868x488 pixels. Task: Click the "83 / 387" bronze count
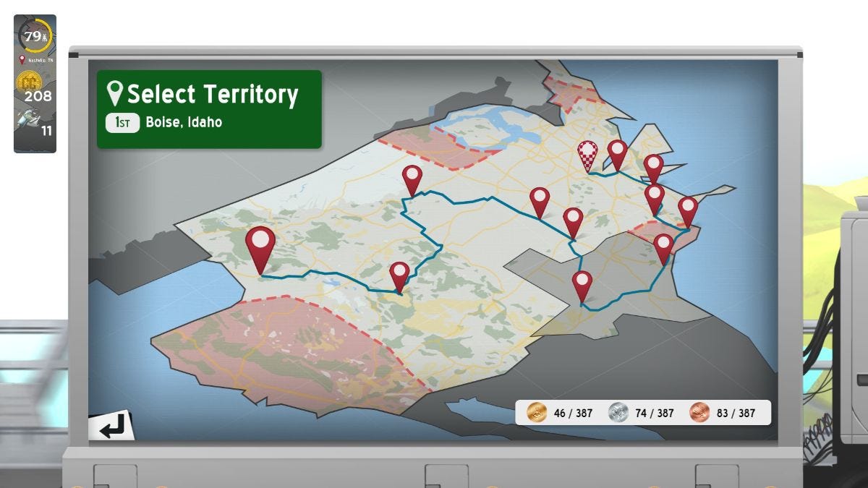coord(736,414)
